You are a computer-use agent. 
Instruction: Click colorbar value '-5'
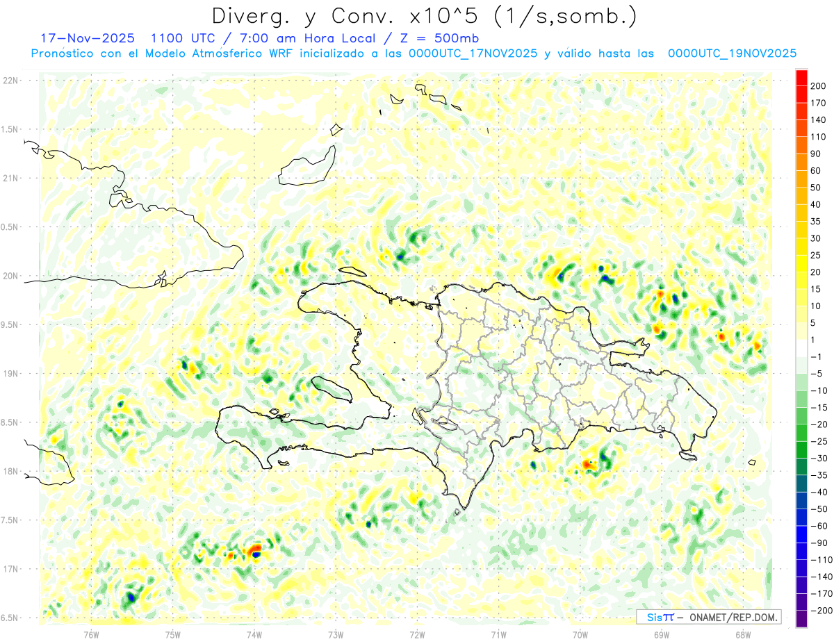coord(817,374)
